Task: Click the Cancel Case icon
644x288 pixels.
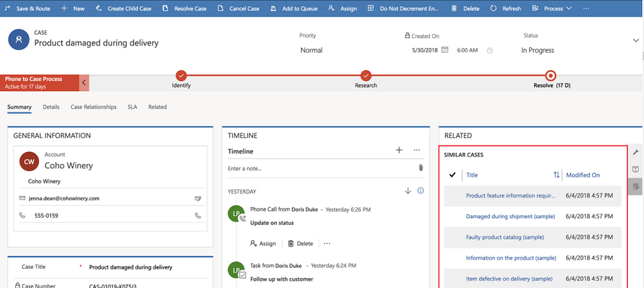Action: (x=221, y=8)
